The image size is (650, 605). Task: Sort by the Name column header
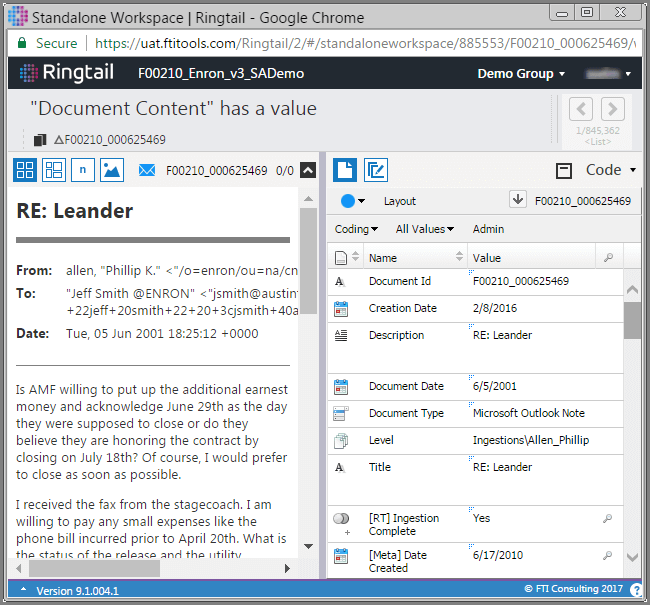pos(416,258)
